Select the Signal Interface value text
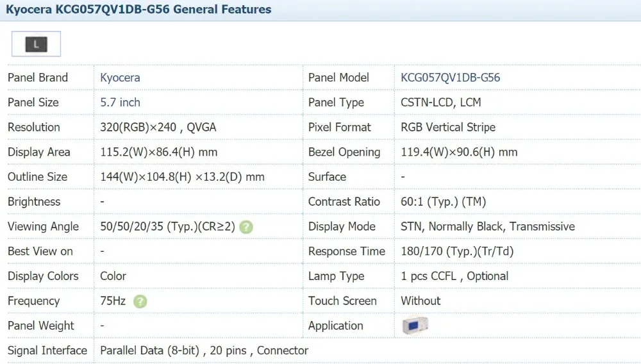Viewport: 641px width, 364px height. [204, 351]
